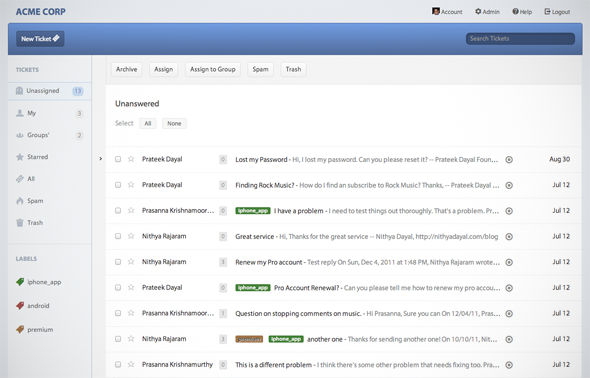The height and width of the screenshot is (378, 590).
Task: Check the Renew my Pro account checkbox
Action: click(118, 262)
